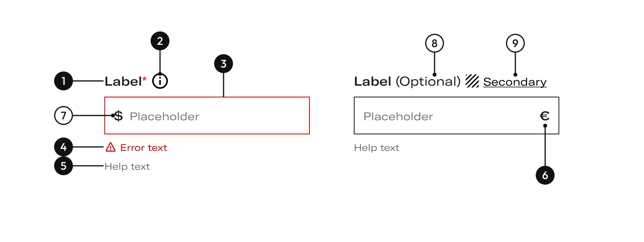Click annotation marker number 7

tap(64, 115)
